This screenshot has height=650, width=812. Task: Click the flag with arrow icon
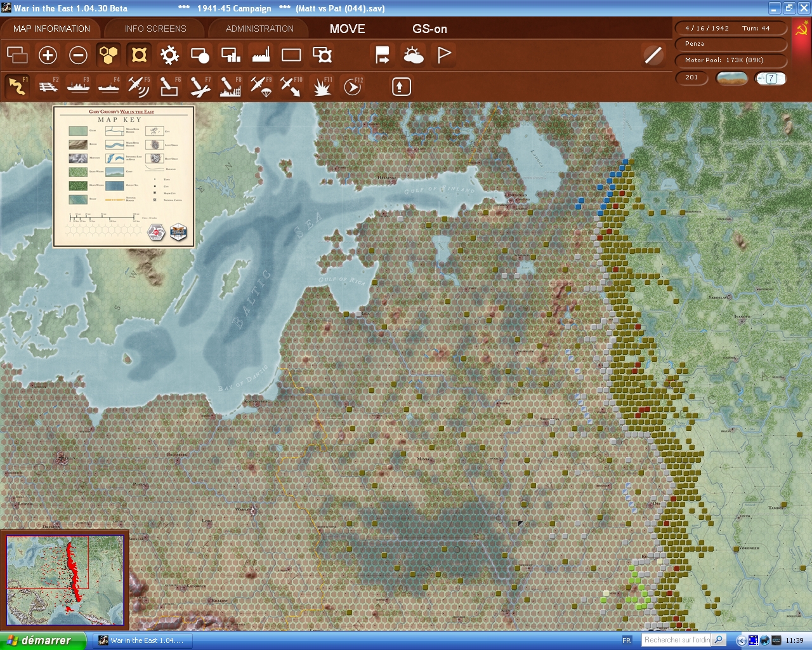tap(383, 55)
